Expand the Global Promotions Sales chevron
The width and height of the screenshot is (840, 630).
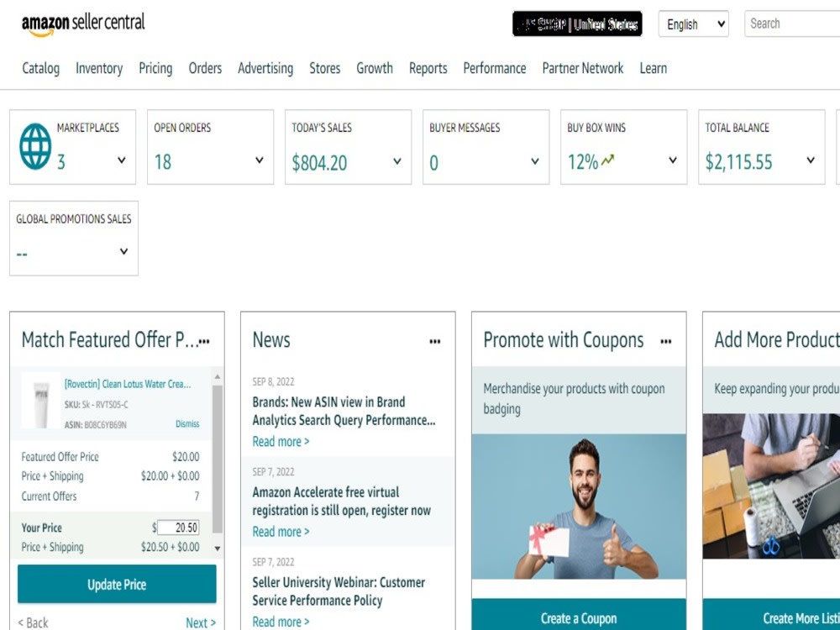[123, 251]
